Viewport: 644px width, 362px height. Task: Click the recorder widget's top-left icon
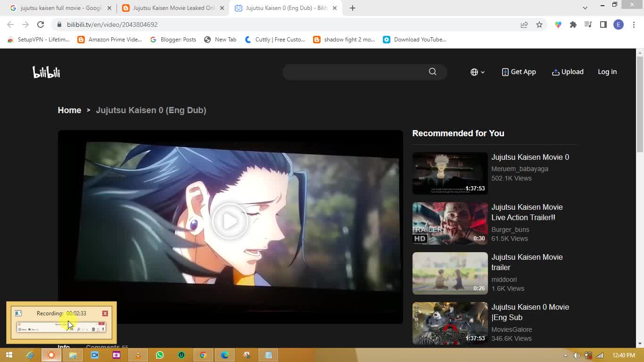click(x=18, y=313)
